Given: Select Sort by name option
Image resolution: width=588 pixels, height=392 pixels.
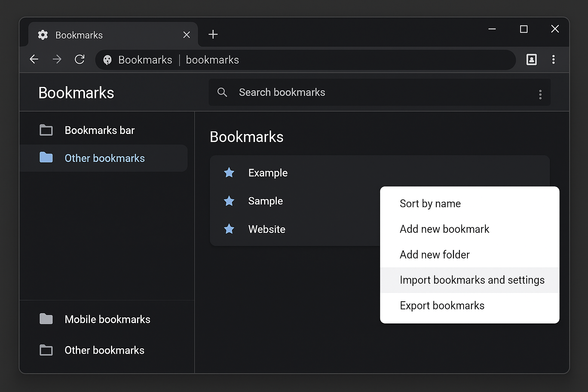Looking at the screenshot, I should tap(430, 203).
